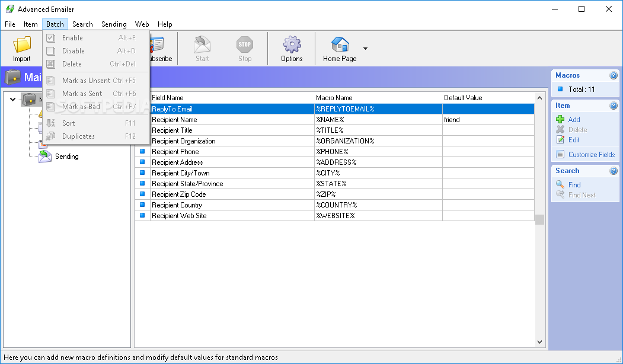This screenshot has height=364, width=623.
Task: Click the Find Next icon
Action: pos(560,194)
